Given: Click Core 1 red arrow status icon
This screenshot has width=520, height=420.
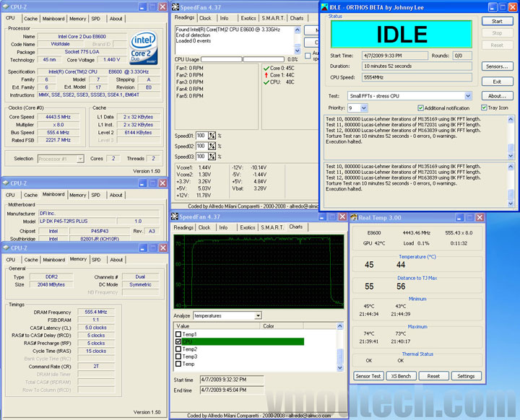Looking at the screenshot, I should pos(266,75).
